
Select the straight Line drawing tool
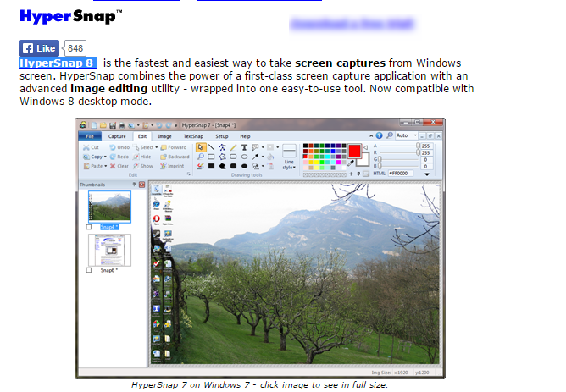212,147
